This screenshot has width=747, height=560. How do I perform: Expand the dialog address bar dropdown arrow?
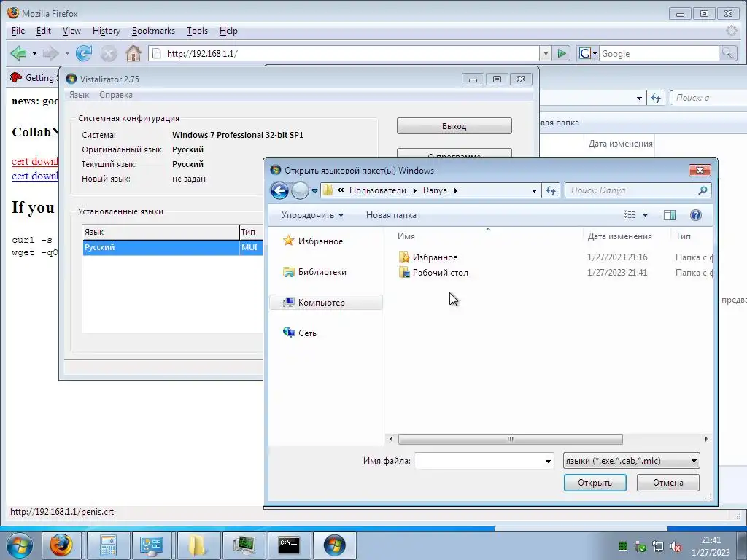534,190
